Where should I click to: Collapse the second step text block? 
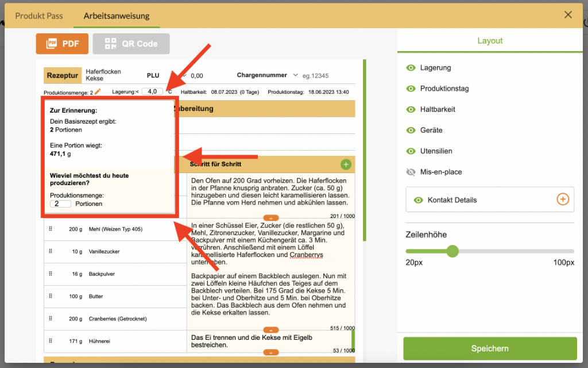coord(272,329)
